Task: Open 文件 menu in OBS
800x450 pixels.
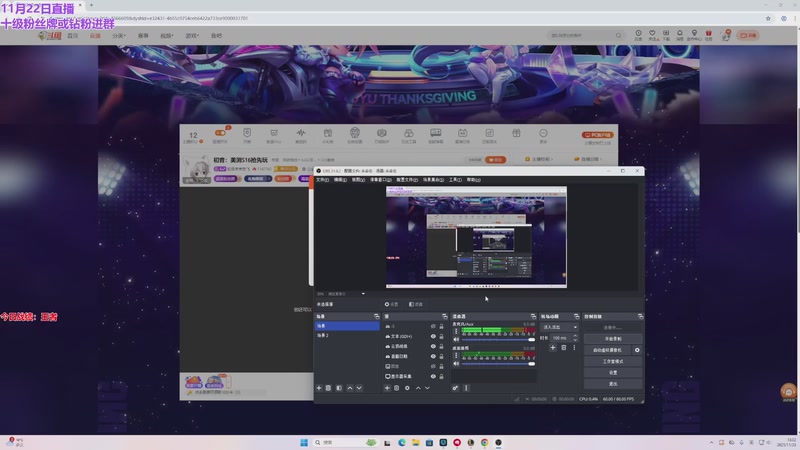Action: [321, 180]
